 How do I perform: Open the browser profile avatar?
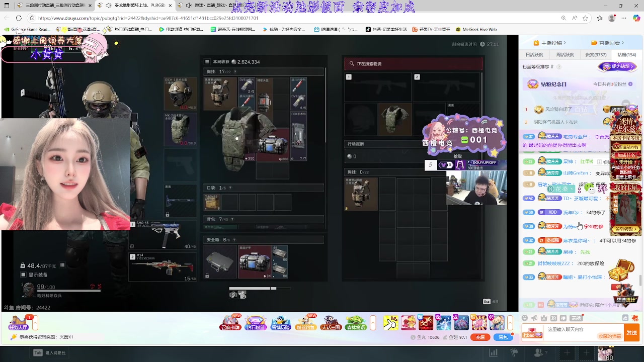[612, 18]
